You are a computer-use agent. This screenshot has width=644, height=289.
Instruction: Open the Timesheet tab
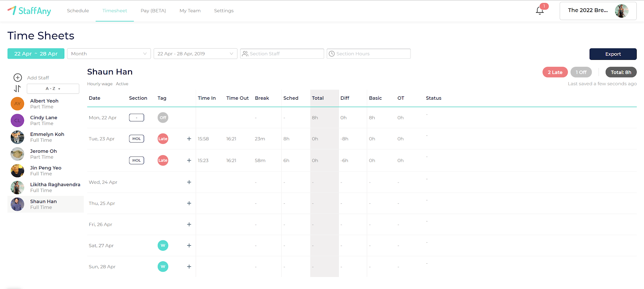115,10
